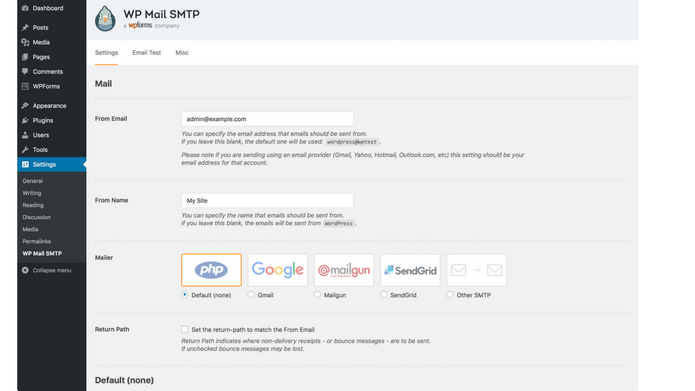The height and width of the screenshot is (391, 695).
Task: Go to Permalinks settings submenu
Action: [x=37, y=241]
